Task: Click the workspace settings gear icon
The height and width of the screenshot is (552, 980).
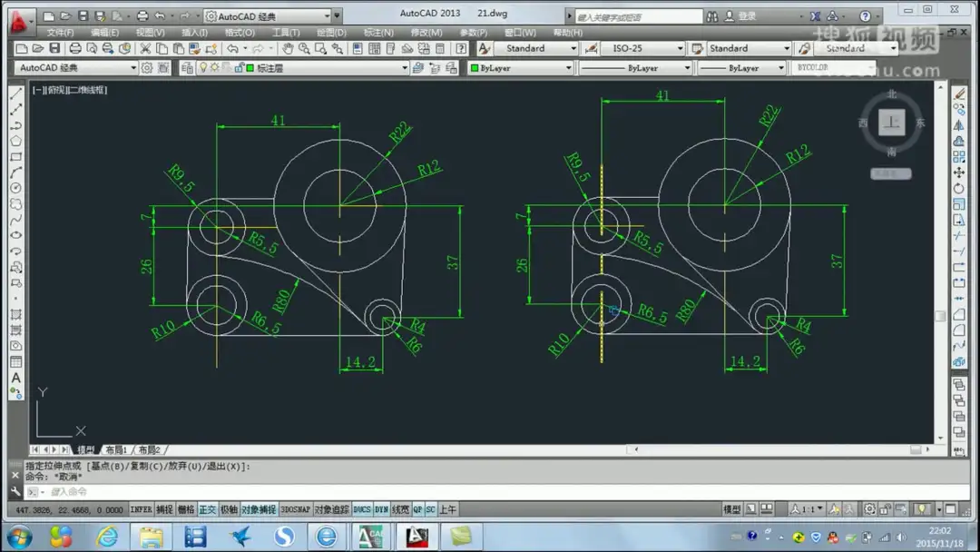Action: (x=147, y=67)
